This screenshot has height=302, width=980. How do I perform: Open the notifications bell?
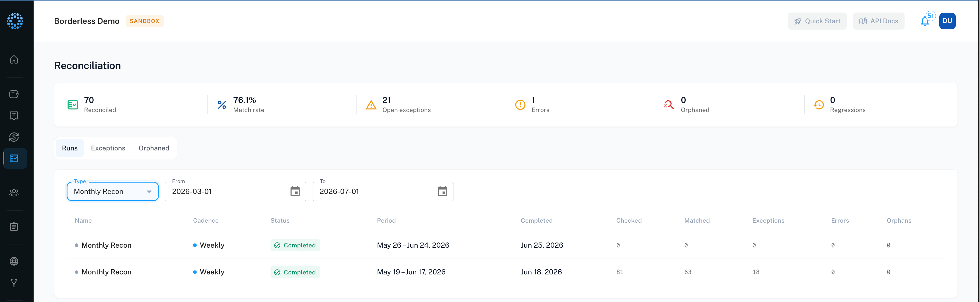pyautogui.click(x=925, y=21)
